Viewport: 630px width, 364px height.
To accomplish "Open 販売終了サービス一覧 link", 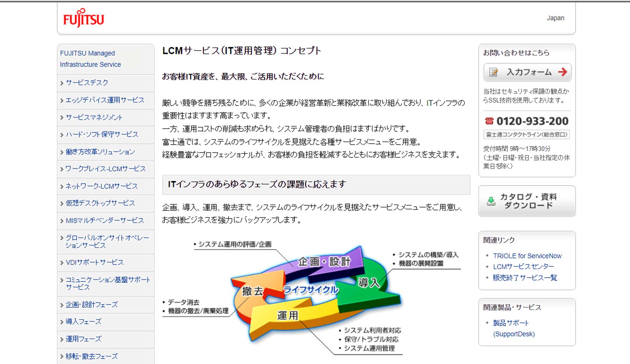I will click(x=525, y=278).
